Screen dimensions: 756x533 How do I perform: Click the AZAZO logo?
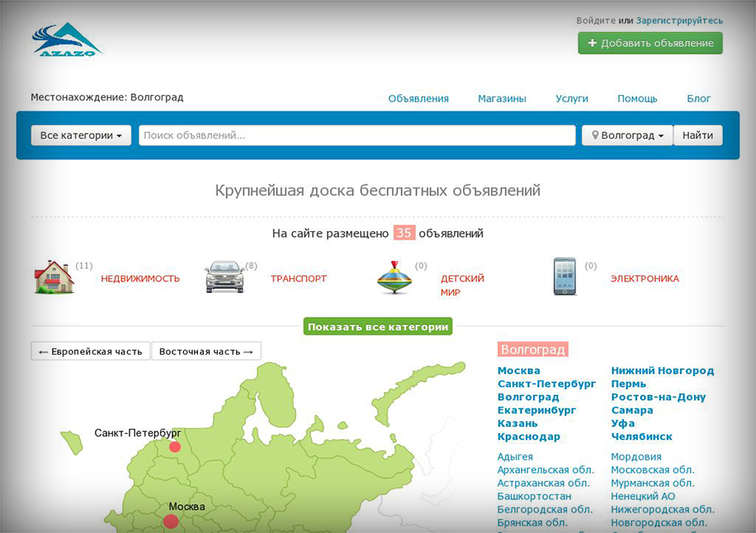point(67,40)
